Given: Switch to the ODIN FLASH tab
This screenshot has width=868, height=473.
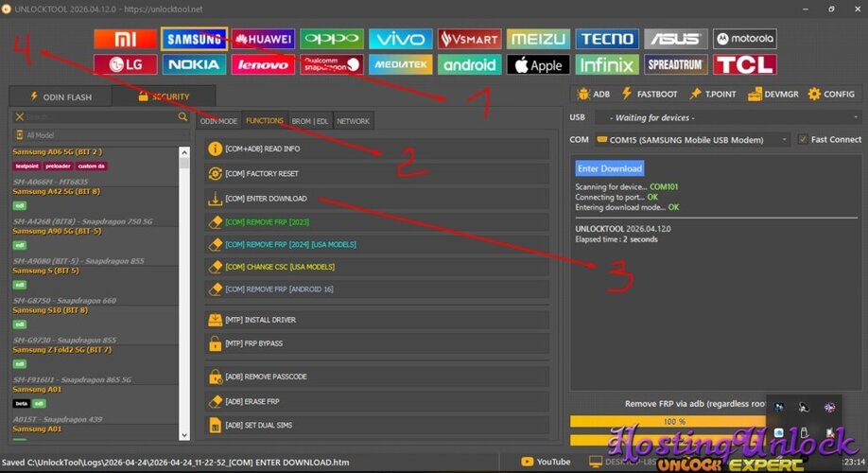Looking at the screenshot, I should pyautogui.click(x=61, y=96).
